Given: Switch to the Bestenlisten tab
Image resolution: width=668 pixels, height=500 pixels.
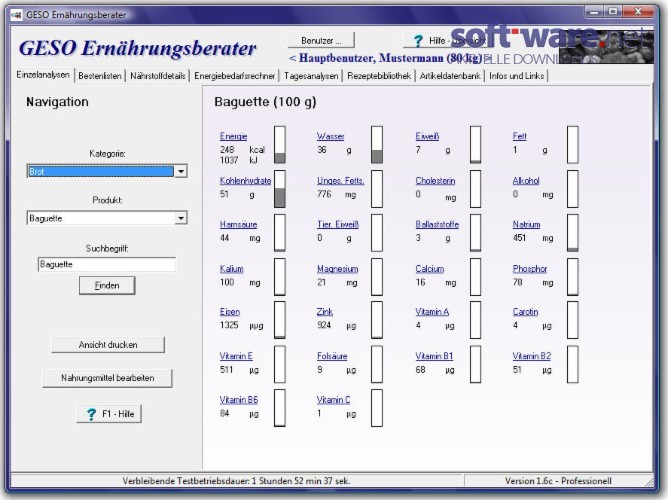Looking at the screenshot, I should click(100, 76).
